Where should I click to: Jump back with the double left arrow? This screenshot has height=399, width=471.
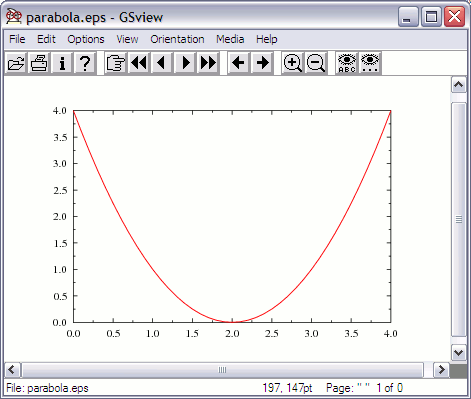139,63
